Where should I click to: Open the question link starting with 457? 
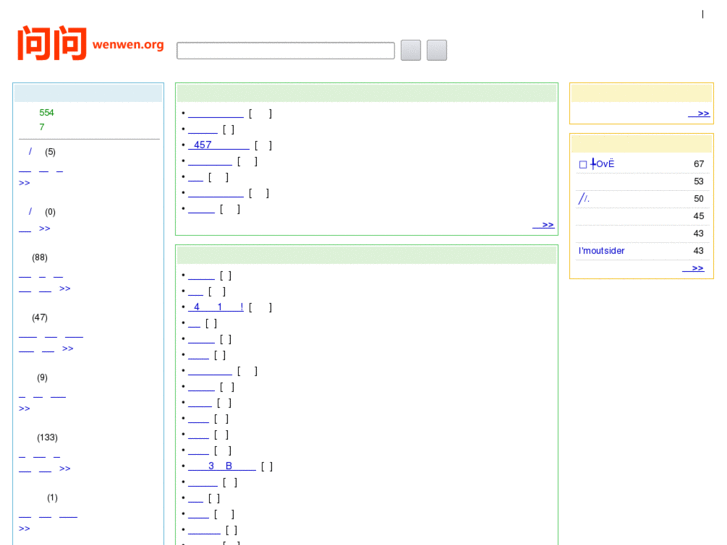point(219,145)
